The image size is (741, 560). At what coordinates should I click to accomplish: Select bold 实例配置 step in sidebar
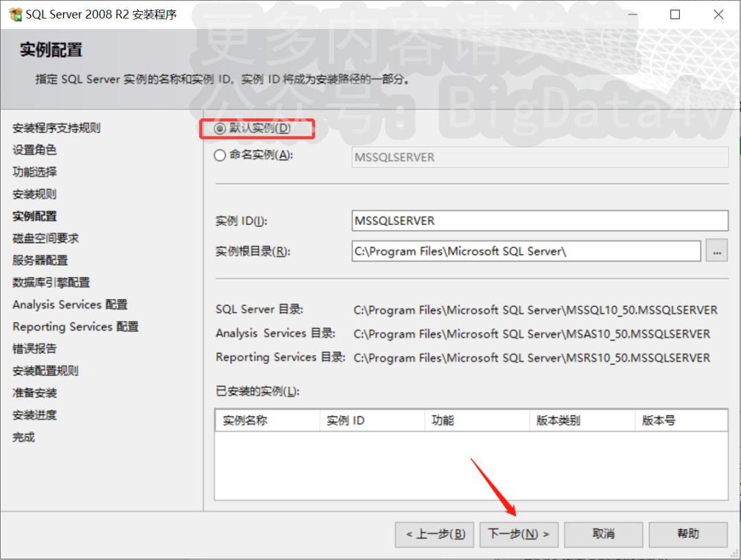pyautogui.click(x=34, y=216)
